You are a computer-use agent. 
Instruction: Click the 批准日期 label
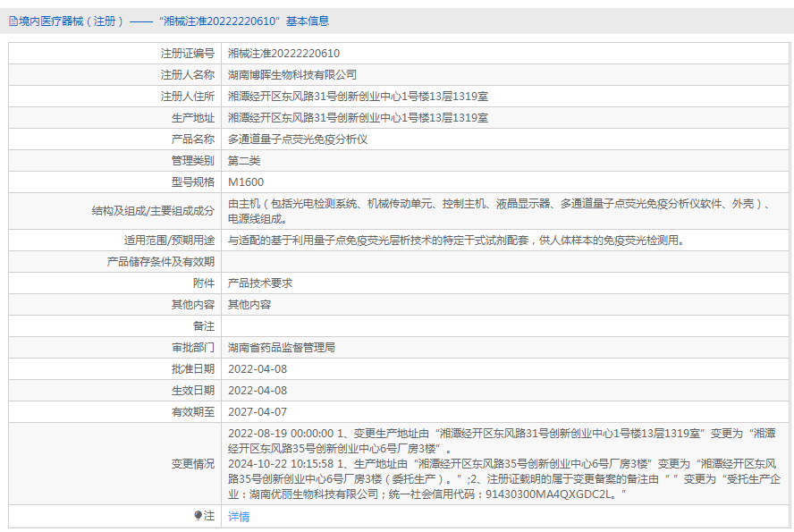pyautogui.click(x=193, y=369)
